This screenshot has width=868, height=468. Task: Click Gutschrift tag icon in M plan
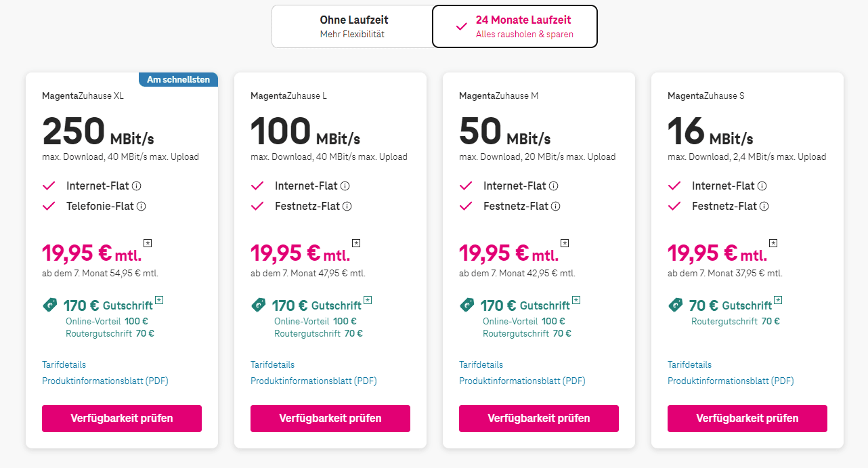pyautogui.click(x=467, y=305)
